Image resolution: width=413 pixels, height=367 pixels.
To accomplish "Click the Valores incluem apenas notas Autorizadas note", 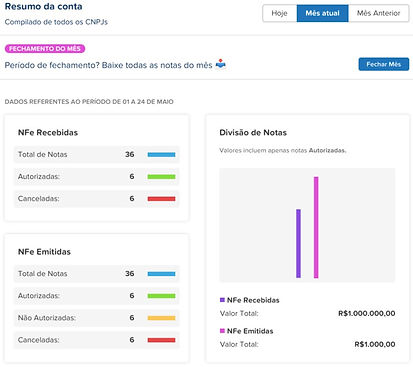I will (x=283, y=150).
